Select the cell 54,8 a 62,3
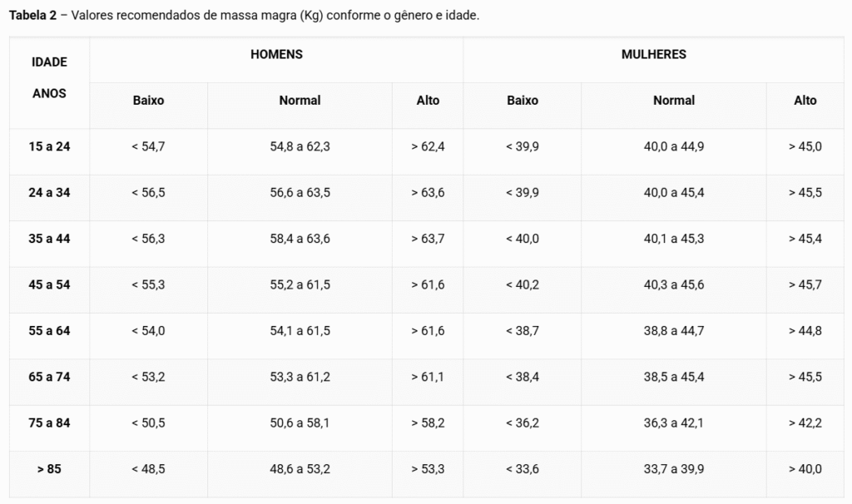 pyautogui.click(x=300, y=146)
